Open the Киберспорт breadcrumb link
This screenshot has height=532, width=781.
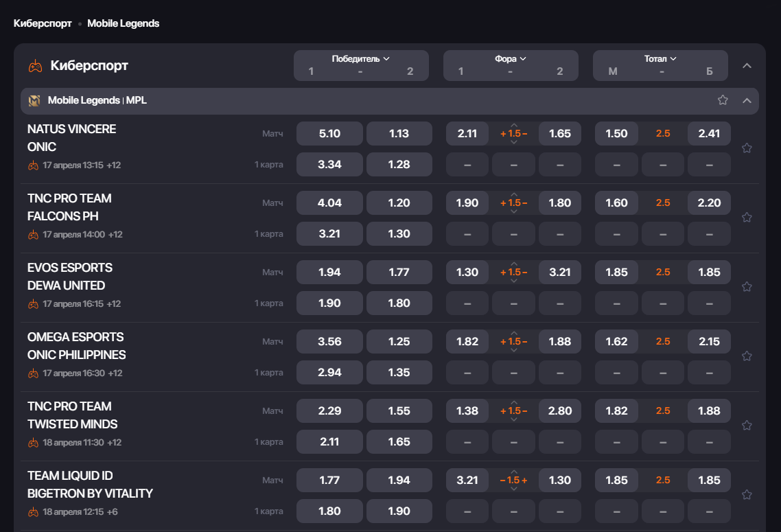pos(43,23)
